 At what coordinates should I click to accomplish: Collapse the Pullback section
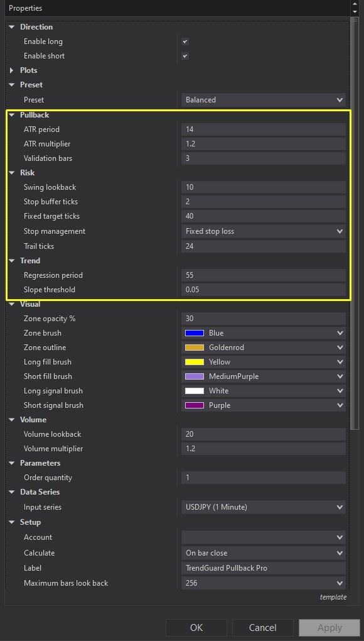point(11,114)
